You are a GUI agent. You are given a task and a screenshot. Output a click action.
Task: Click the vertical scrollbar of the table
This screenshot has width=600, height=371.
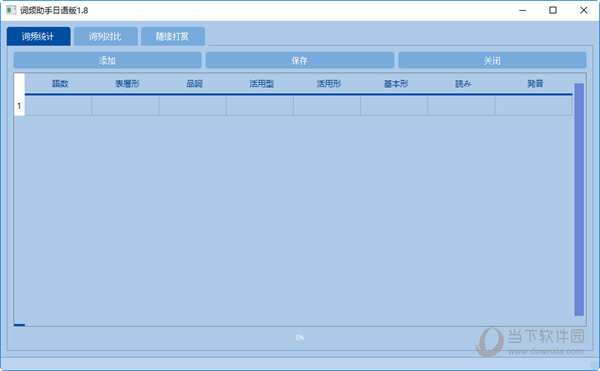coord(579,199)
